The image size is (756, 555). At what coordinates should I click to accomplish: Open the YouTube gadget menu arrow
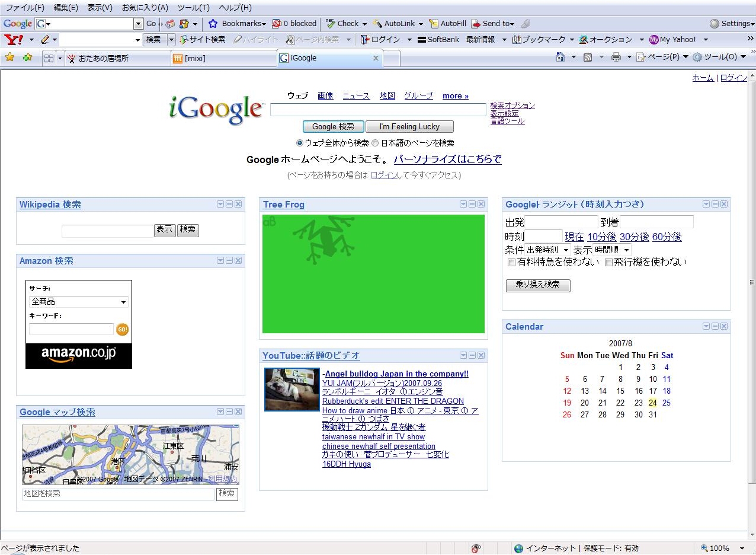[x=463, y=355]
